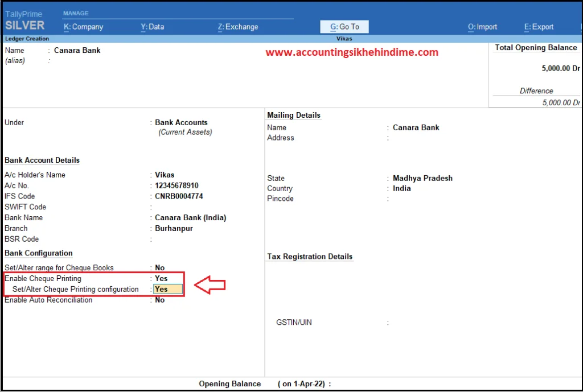Click the IFS Code value CNRB0004774
The height and width of the screenshot is (392, 583).
(179, 196)
